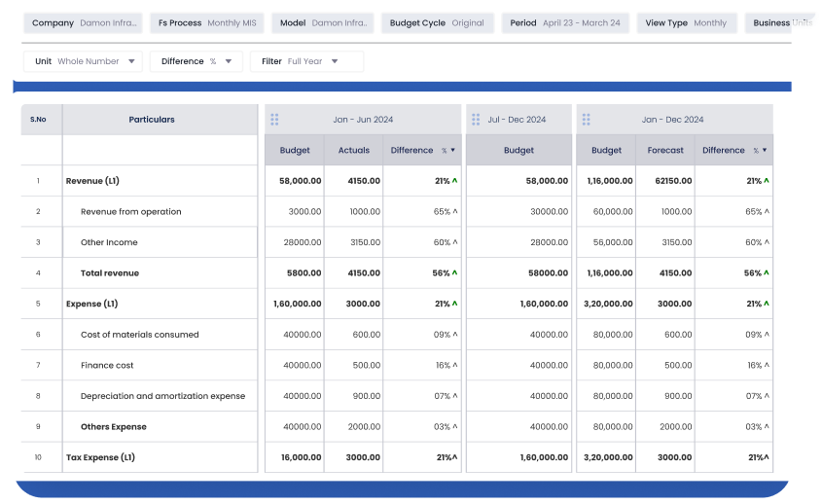The width and height of the screenshot is (822, 504).
Task: Click drag handle icon for Jan - Dec 2024
Action: pyautogui.click(x=586, y=120)
